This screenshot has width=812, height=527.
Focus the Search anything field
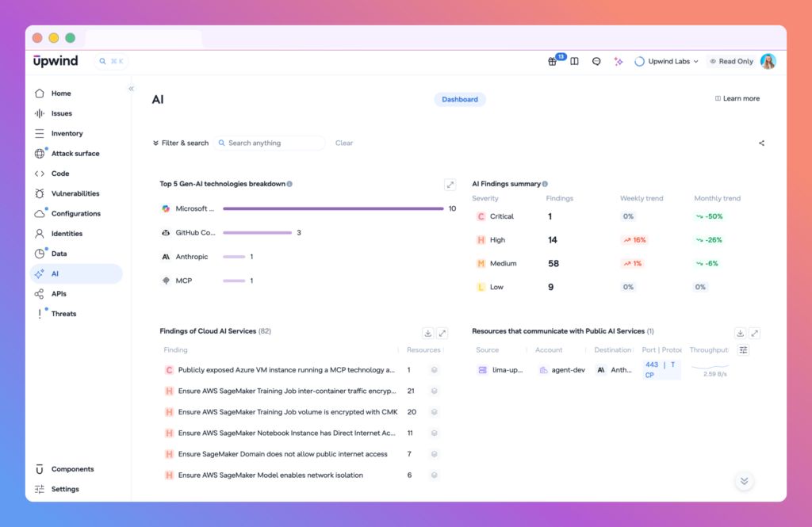pos(270,143)
